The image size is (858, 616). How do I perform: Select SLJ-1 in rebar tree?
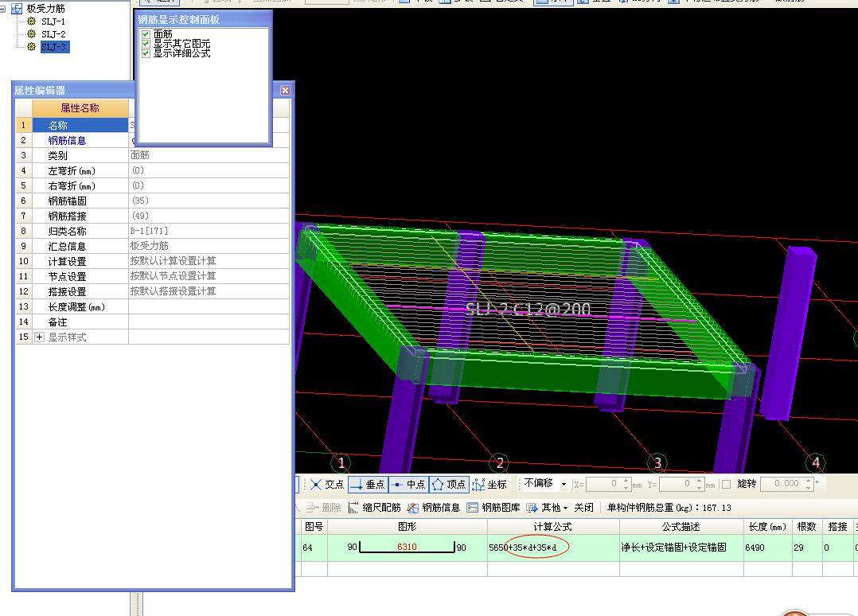[x=53, y=21]
